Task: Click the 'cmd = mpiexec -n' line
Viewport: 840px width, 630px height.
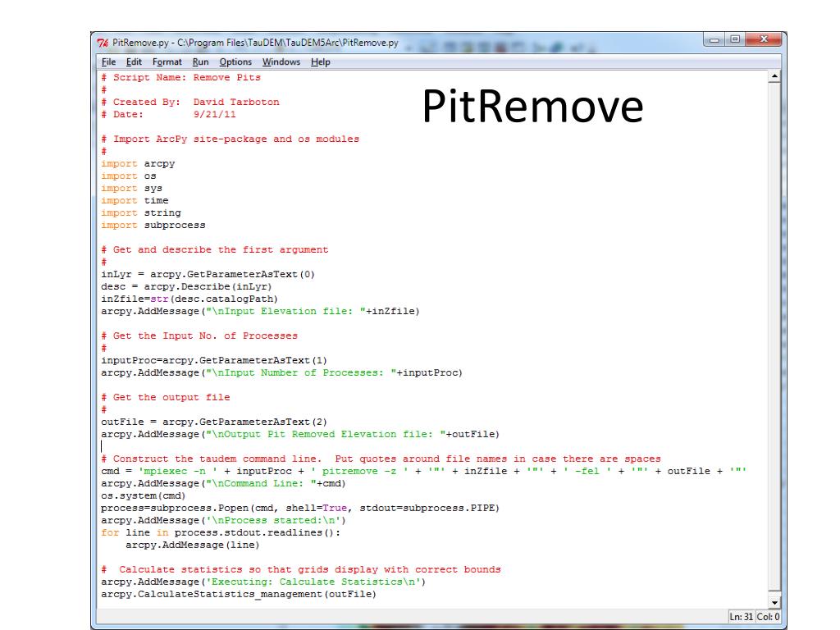Action: click(424, 472)
